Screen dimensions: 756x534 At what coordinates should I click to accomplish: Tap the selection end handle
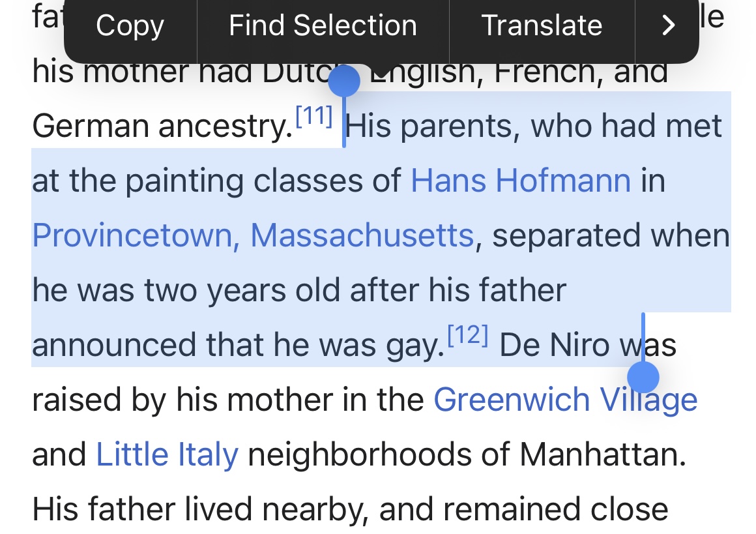click(643, 378)
